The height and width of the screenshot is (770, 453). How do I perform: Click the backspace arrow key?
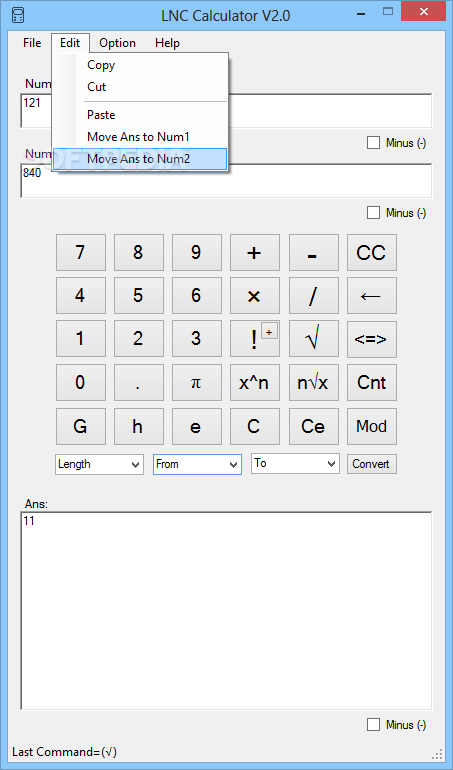371,296
